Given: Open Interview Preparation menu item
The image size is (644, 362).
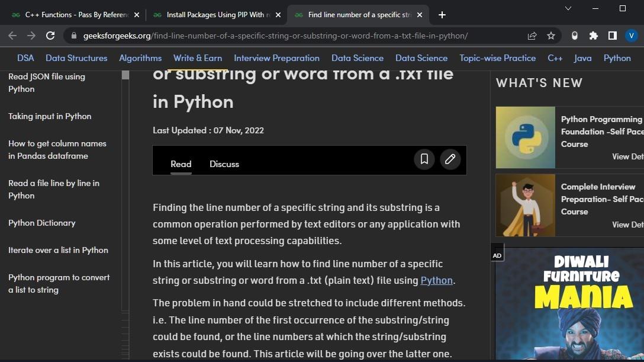Looking at the screenshot, I should tap(277, 58).
